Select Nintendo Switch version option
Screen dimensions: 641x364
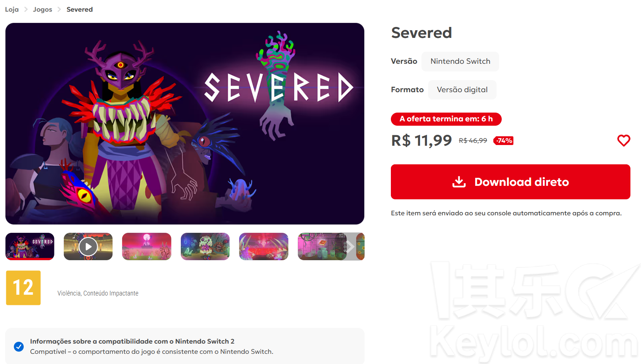click(460, 61)
